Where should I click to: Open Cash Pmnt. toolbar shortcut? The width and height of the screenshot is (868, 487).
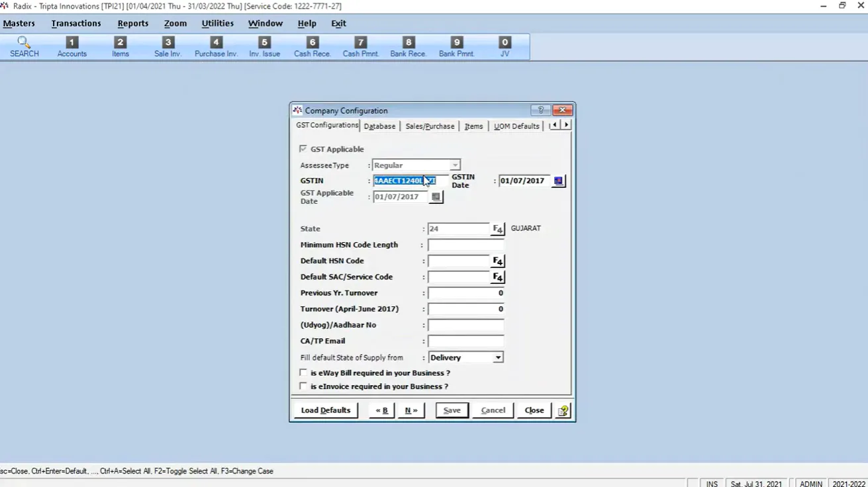(x=361, y=47)
